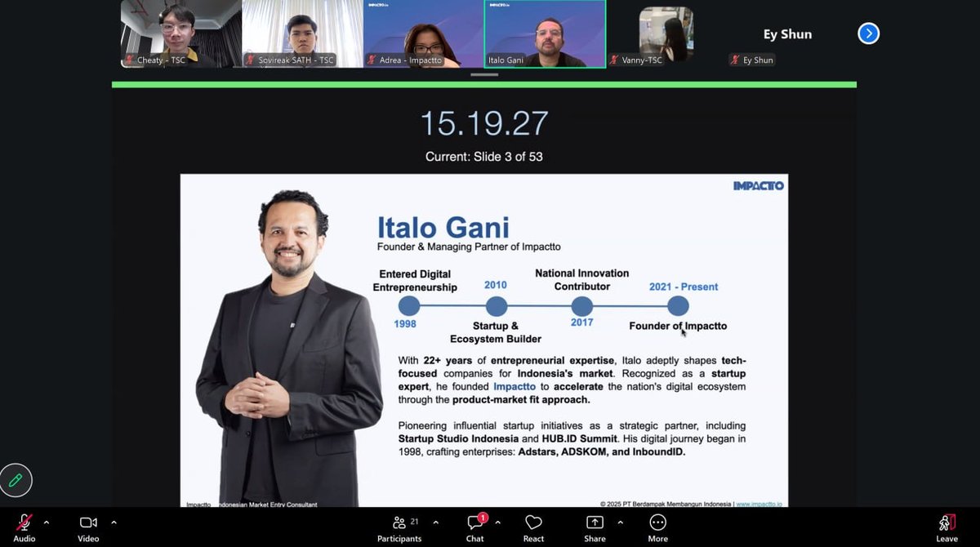Click the 'Current: Slide 3 of 53' indicator
The image size is (980, 547).
(x=484, y=156)
